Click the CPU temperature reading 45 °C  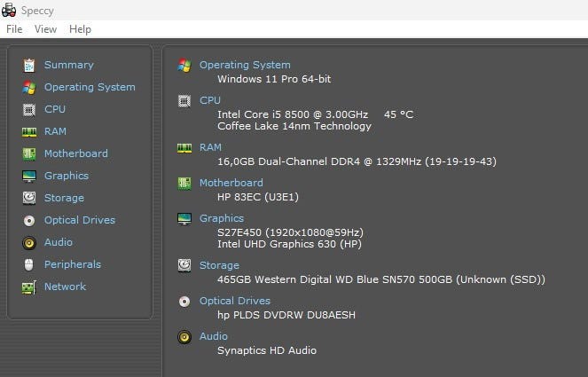tap(398, 114)
